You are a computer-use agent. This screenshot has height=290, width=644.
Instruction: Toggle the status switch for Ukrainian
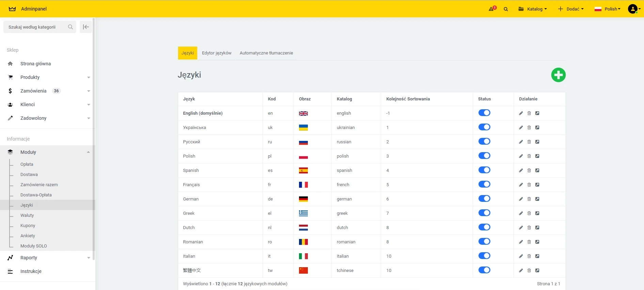pos(484,127)
